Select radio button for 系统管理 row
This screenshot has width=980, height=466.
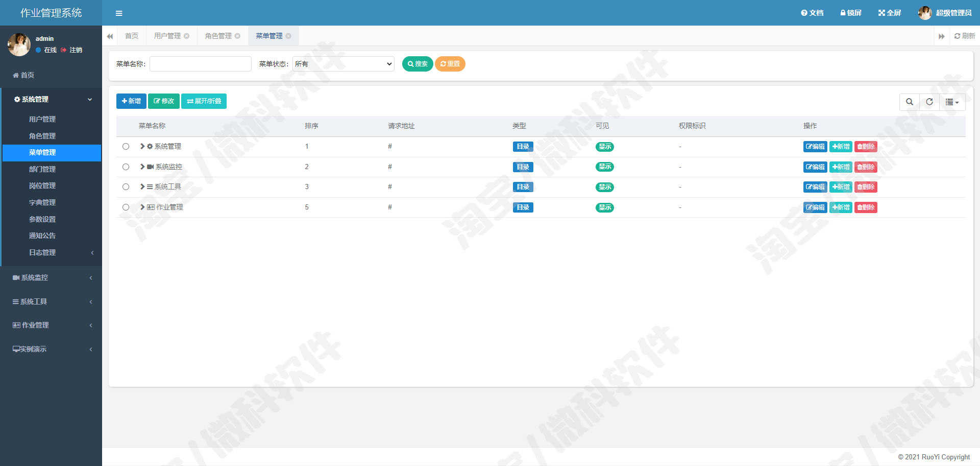(x=126, y=147)
